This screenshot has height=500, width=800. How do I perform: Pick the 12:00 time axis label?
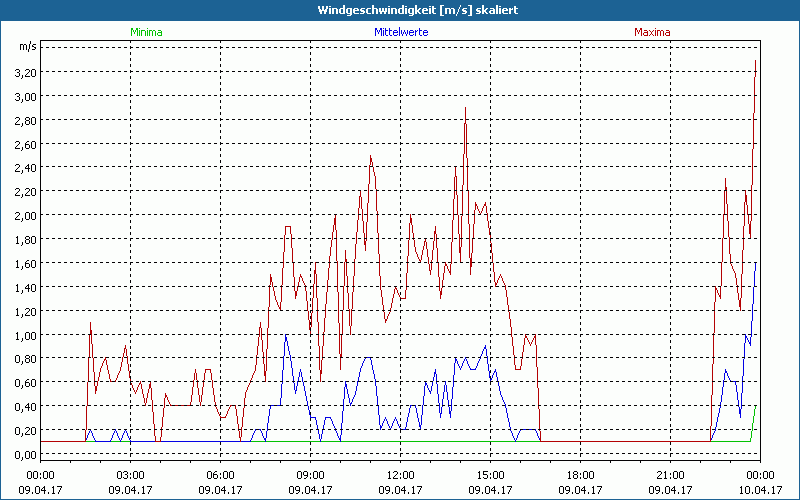point(400,475)
